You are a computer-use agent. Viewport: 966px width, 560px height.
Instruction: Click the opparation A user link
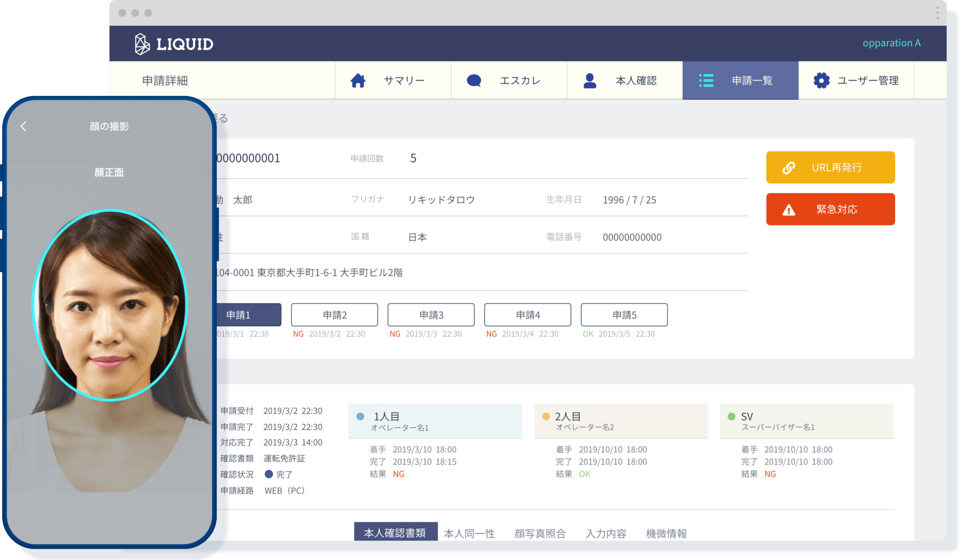point(891,43)
